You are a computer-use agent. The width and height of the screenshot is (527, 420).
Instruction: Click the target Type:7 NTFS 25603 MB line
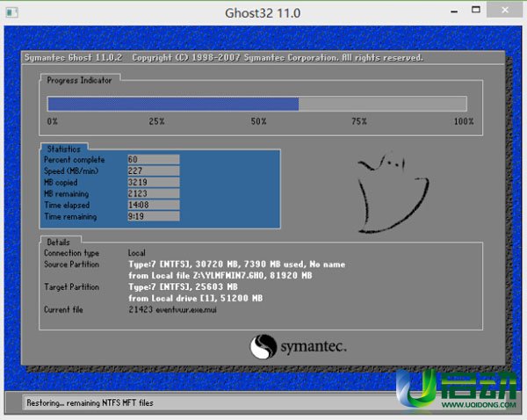tap(184, 286)
